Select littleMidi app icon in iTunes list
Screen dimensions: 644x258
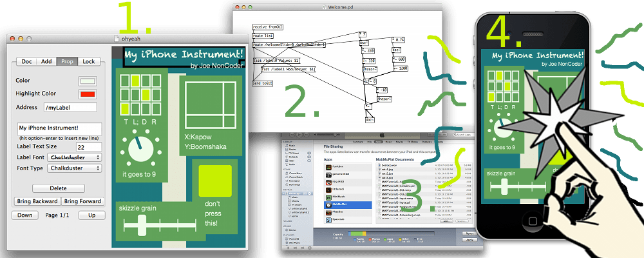[328, 190]
